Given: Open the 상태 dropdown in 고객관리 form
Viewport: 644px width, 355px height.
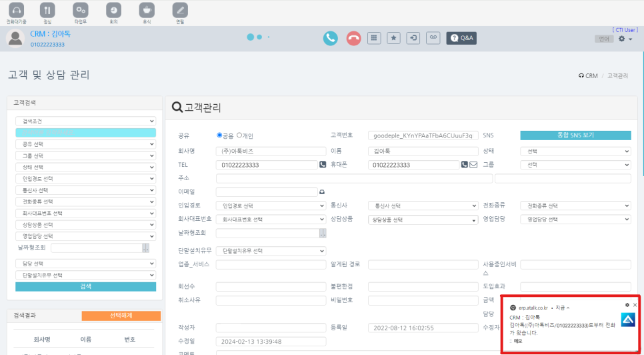Looking at the screenshot, I should coord(575,151).
